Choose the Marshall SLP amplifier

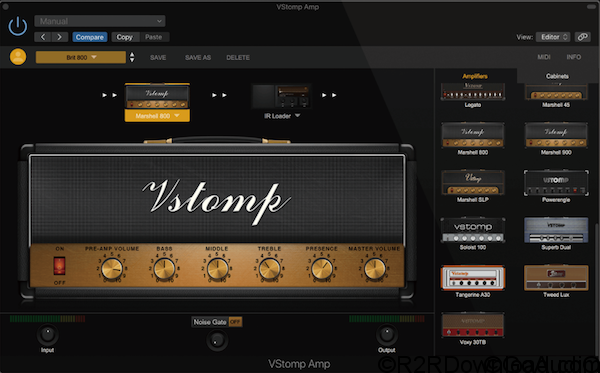click(x=473, y=186)
